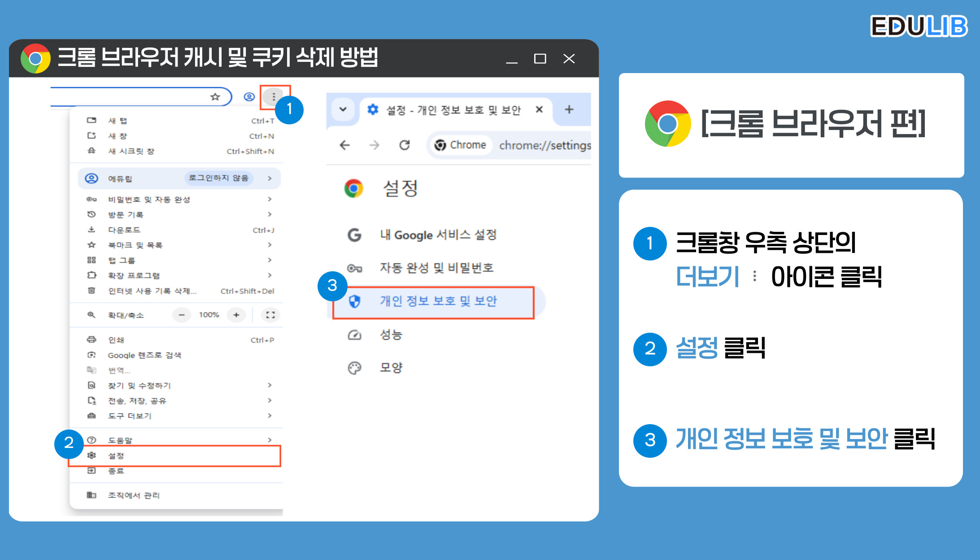Viewport: 980px width, 560px height.
Task: Click the chrome://settings address field
Action: 545,145
